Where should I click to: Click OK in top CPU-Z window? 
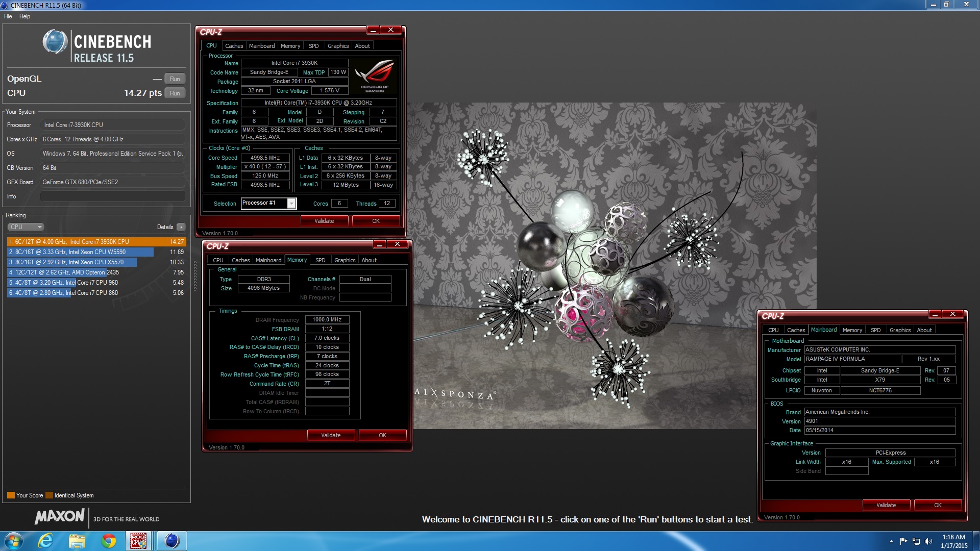click(376, 221)
